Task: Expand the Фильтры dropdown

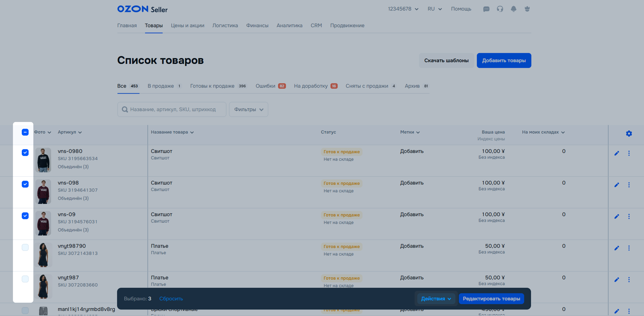Action: (248, 109)
